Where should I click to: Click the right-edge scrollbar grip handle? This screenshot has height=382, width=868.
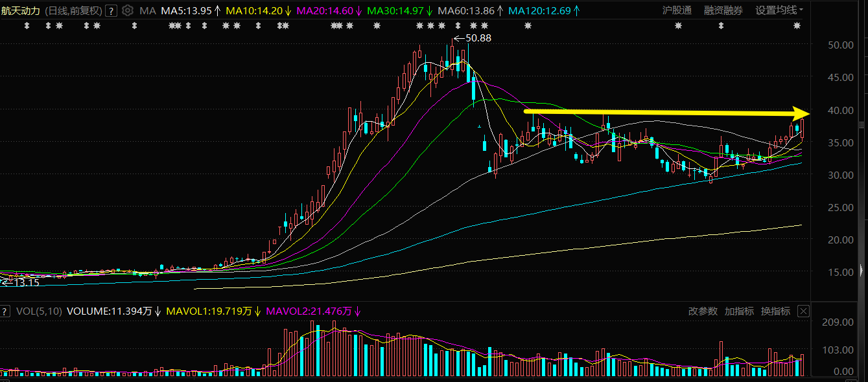tap(861, 124)
